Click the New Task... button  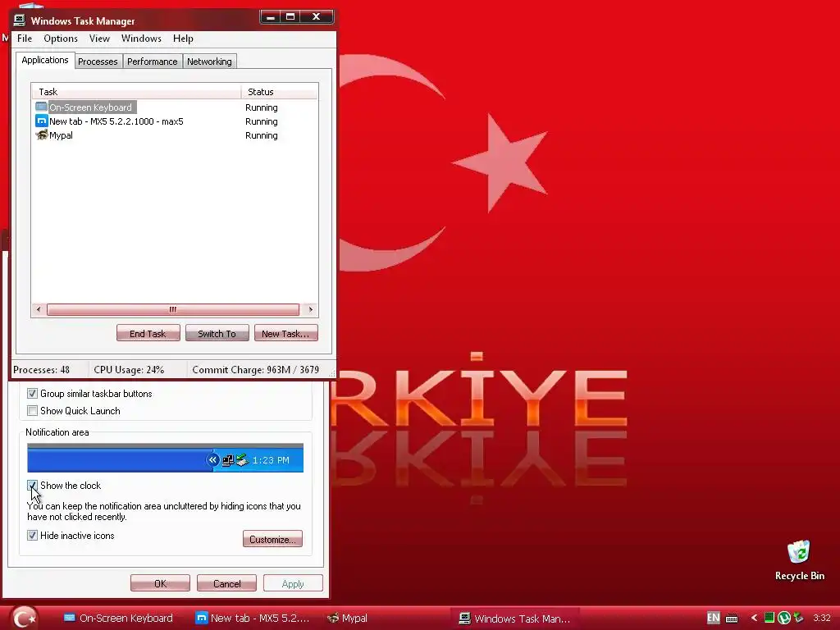point(285,333)
